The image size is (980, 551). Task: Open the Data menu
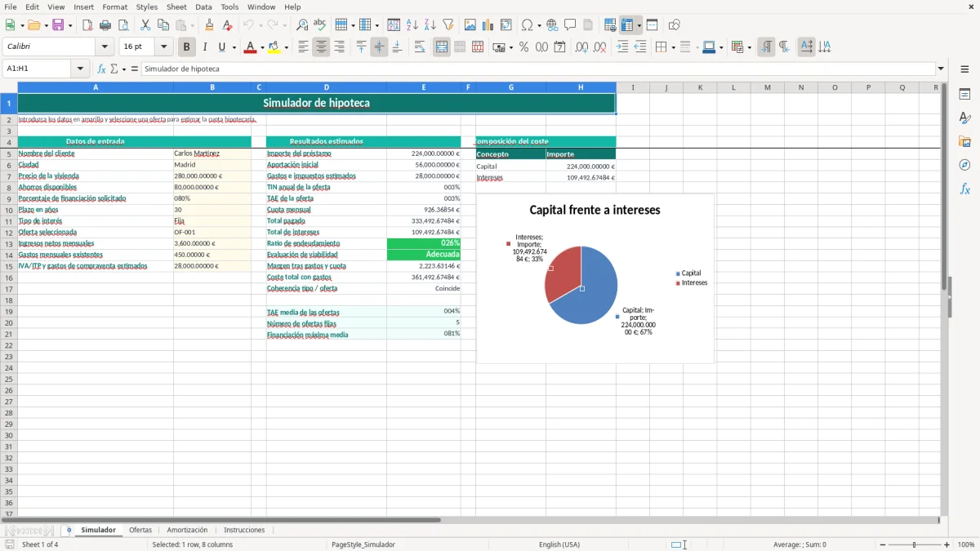(x=203, y=7)
